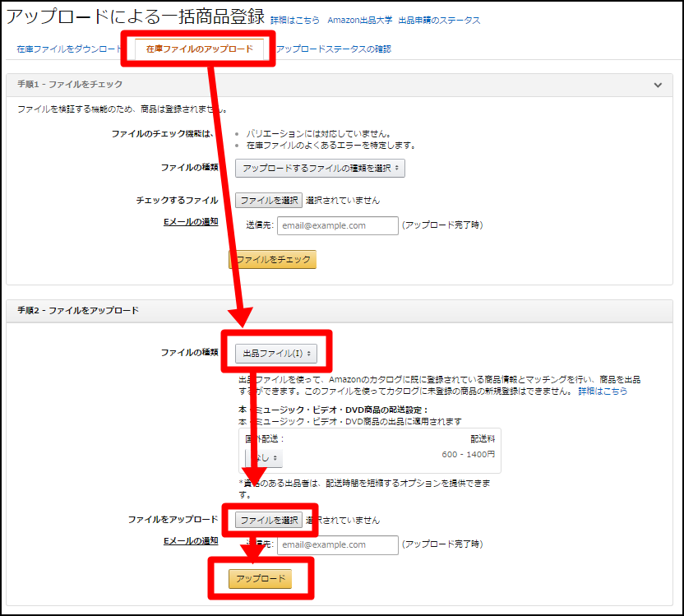Open the 在庫ファイルをダウンロード tab

(69, 49)
